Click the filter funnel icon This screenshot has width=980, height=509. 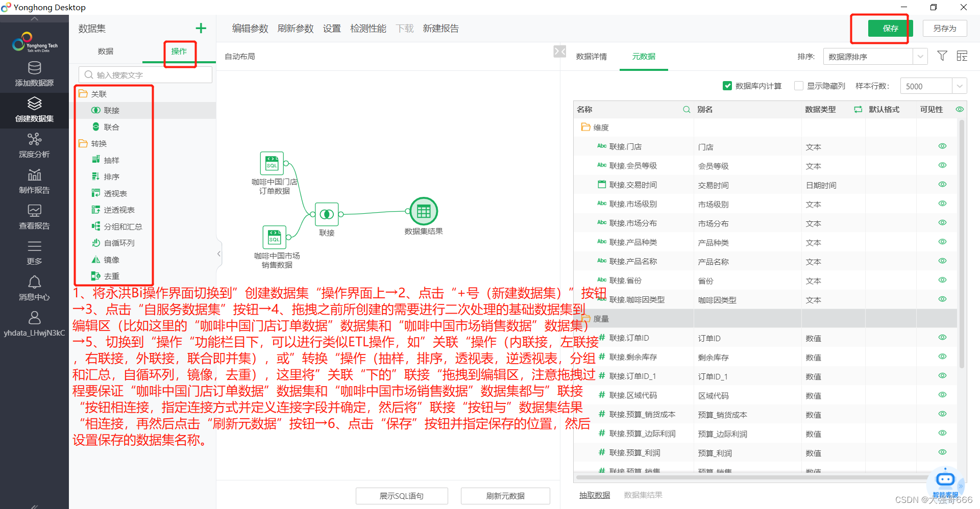942,56
